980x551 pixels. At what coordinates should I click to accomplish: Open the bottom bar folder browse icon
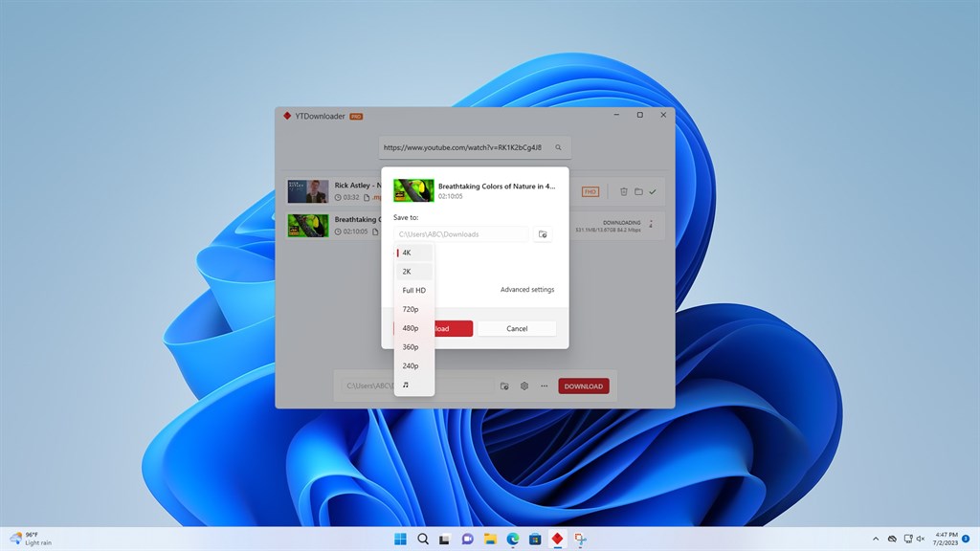504,386
